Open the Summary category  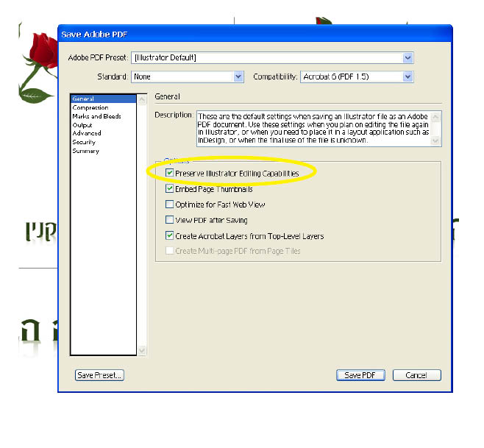[x=86, y=151]
